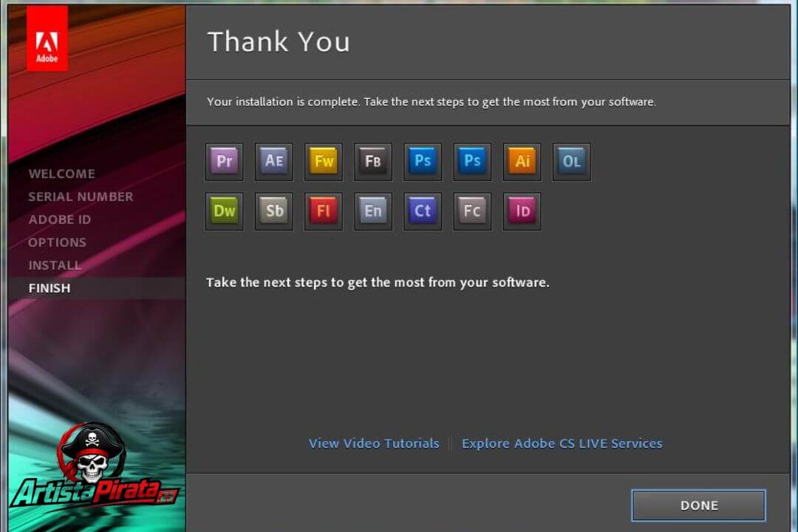Click the Flash Builder (Fb) icon
The width and height of the screenshot is (798, 532).
click(373, 161)
